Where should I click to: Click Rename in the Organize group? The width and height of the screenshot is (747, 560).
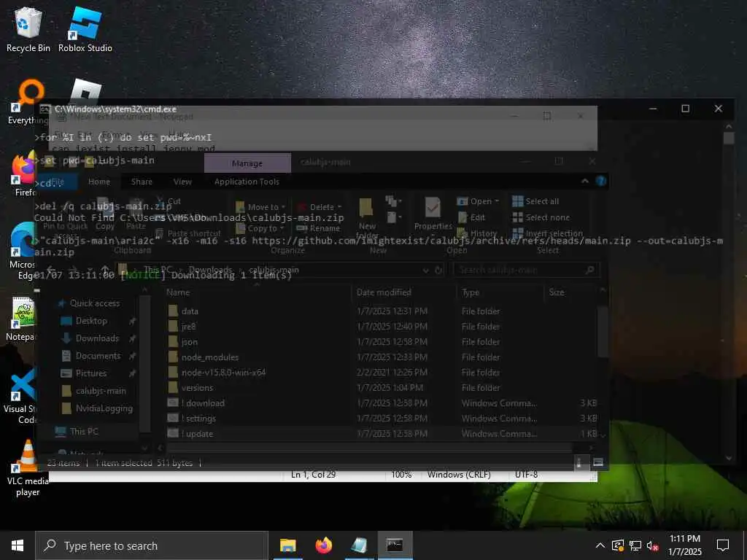point(318,228)
